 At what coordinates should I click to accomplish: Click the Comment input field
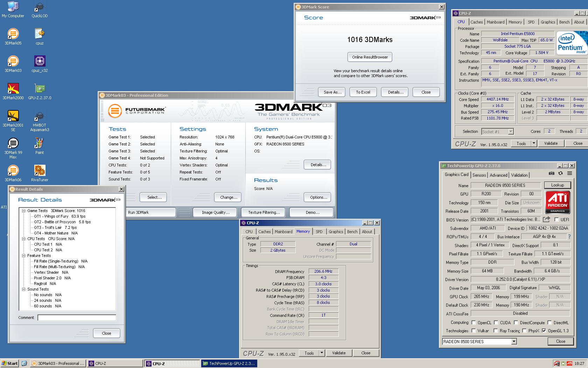pos(77,318)
